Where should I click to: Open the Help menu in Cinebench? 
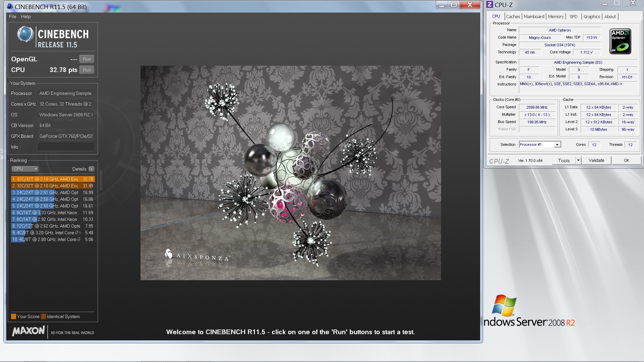26,16
